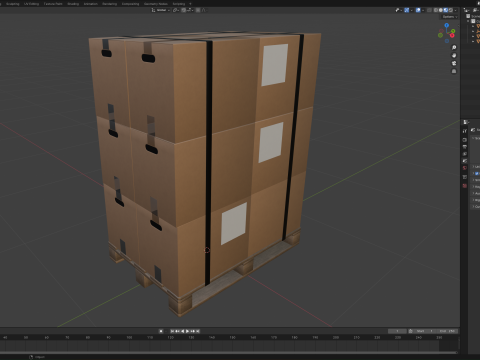Image resolution: width=480 pixels, height=360 pixels.
Task: Expand the Audio panel
Action: point(476,193)
